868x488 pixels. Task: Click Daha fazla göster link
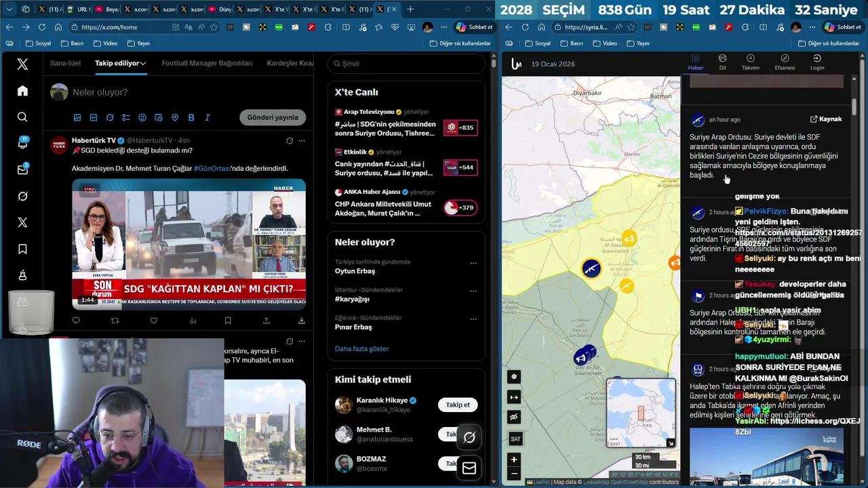point(362,348)
